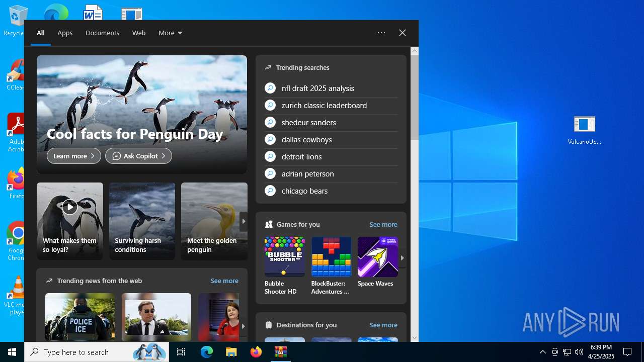
Task: Click the Windows Start button
Action: [12, 352]
